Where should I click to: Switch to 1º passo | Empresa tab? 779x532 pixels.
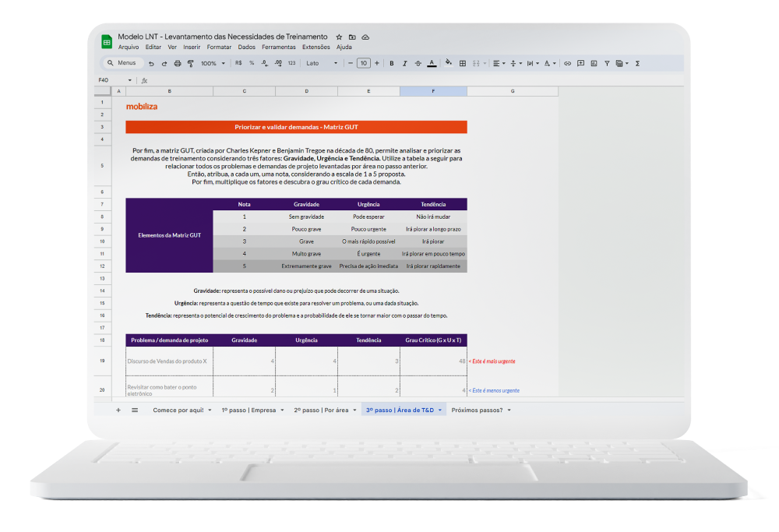click(x=249, y=410)
